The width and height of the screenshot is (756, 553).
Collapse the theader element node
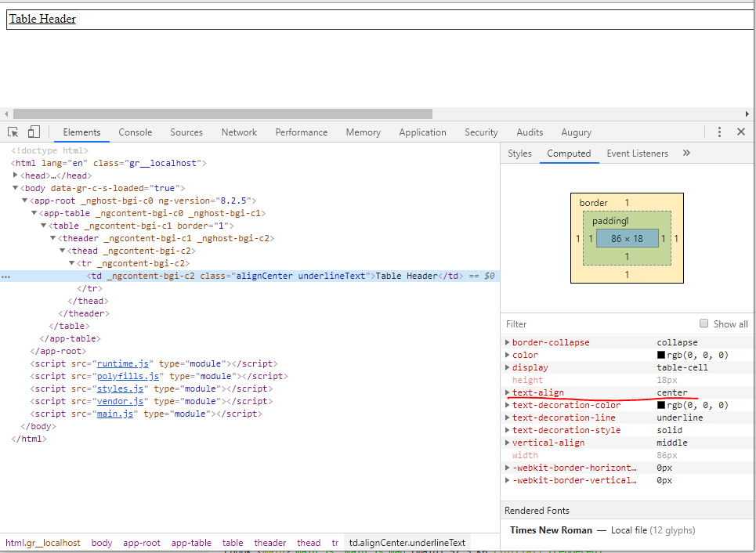[53, 237]
